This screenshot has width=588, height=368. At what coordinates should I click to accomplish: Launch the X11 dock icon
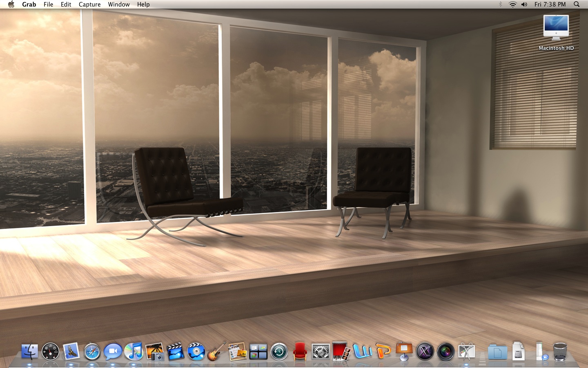[x=425, y=352]
